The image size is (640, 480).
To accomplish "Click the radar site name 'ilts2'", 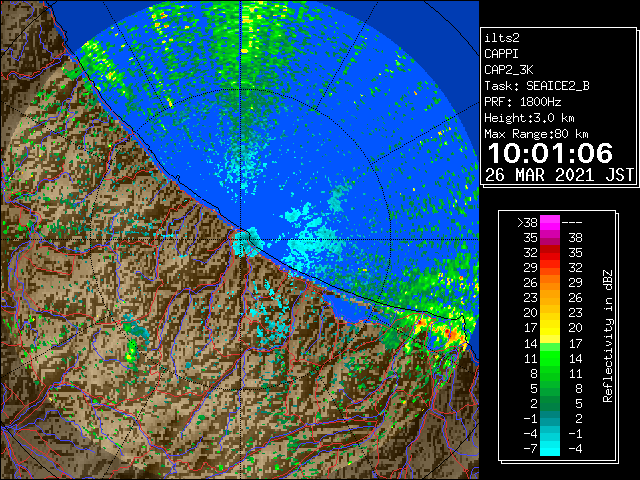I will 502,38.
